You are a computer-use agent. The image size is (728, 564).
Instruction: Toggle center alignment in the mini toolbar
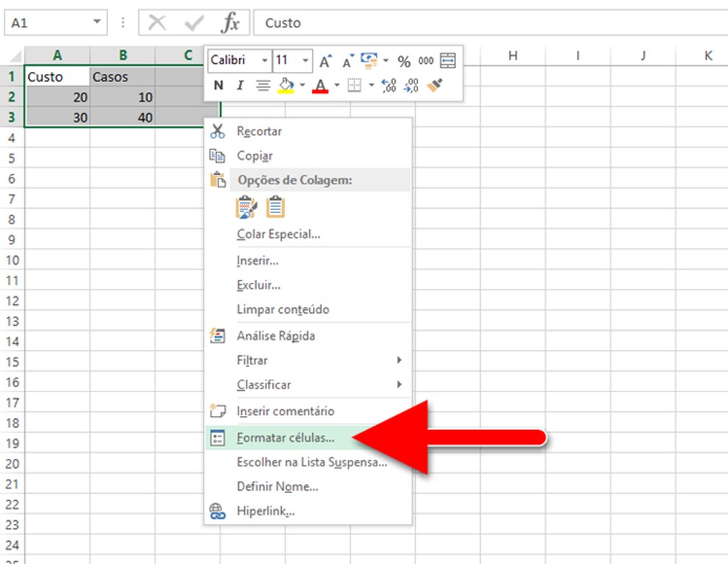(x=263, y=86)
